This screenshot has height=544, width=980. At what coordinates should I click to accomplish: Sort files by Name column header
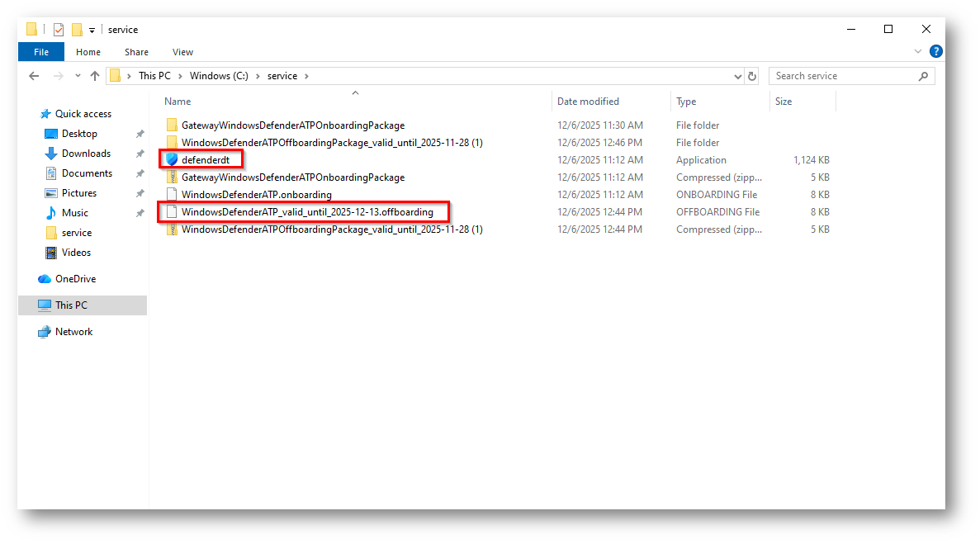click(178, 102)
